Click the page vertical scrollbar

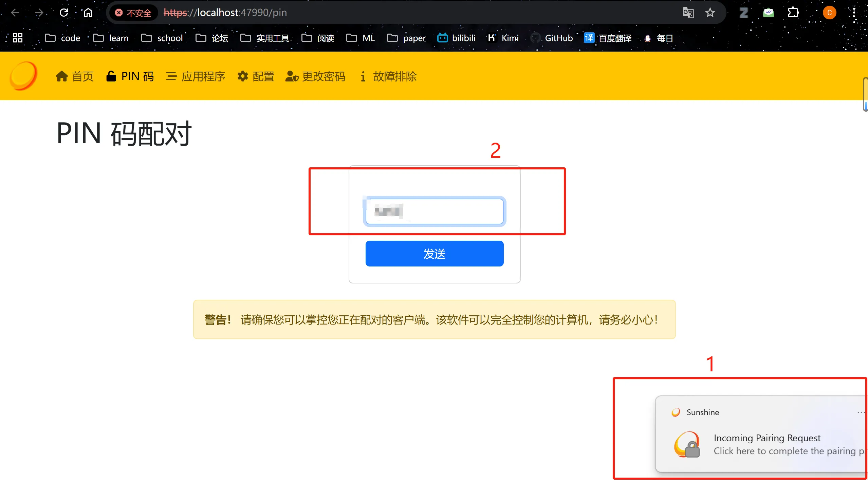(865, 94)
